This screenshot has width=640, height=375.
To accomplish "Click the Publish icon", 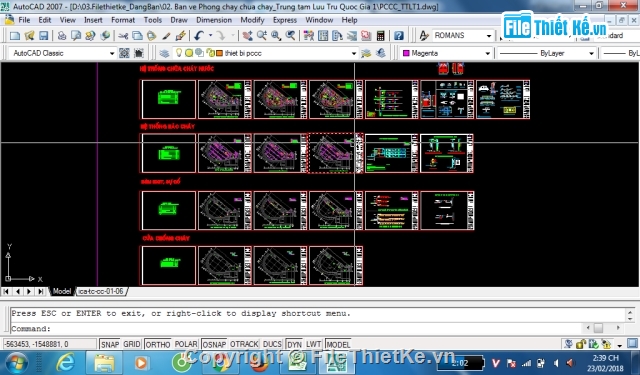I will [x=90, y=36].
